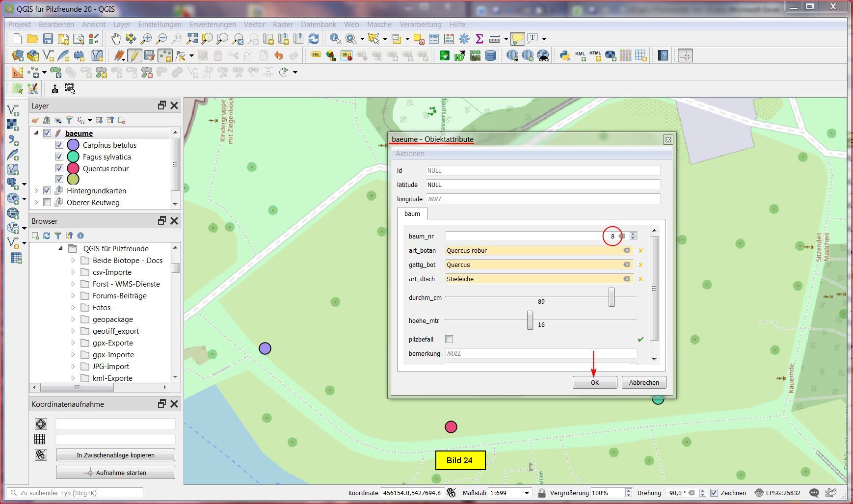Open the Python console icon

click(564, 56)
